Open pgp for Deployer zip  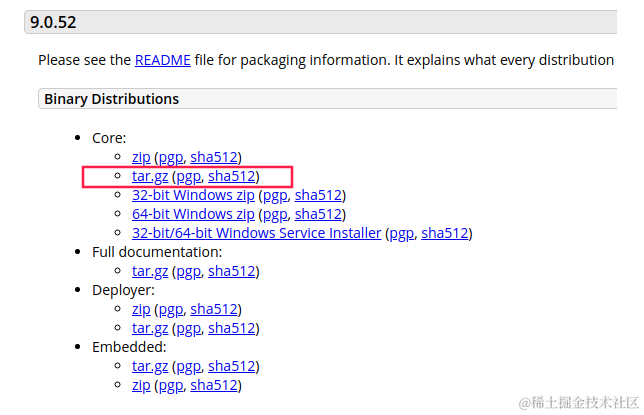(171, 309)
